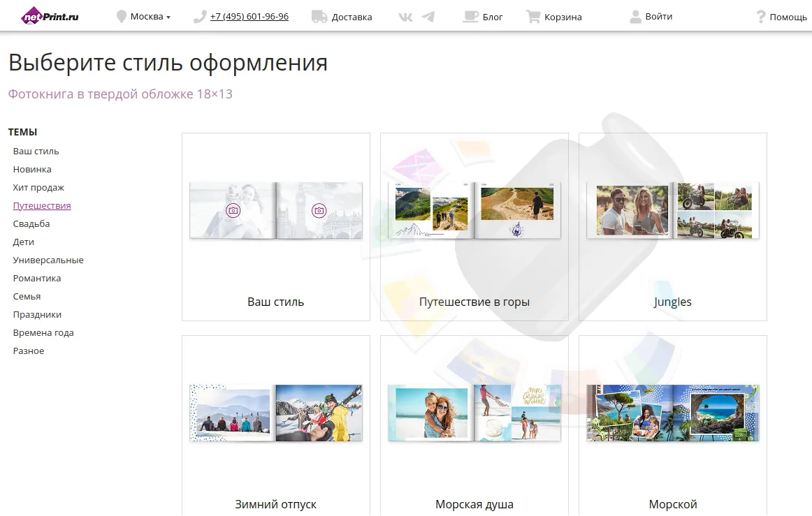
Task: Click the delivery truck icon next to Доставка
Action: click(x=319, y=15)
